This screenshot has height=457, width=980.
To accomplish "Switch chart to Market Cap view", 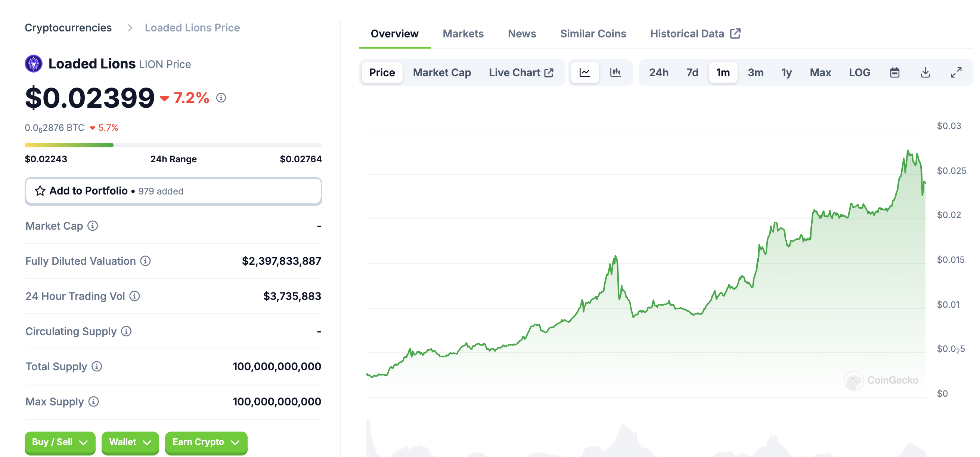I will 442,72.
